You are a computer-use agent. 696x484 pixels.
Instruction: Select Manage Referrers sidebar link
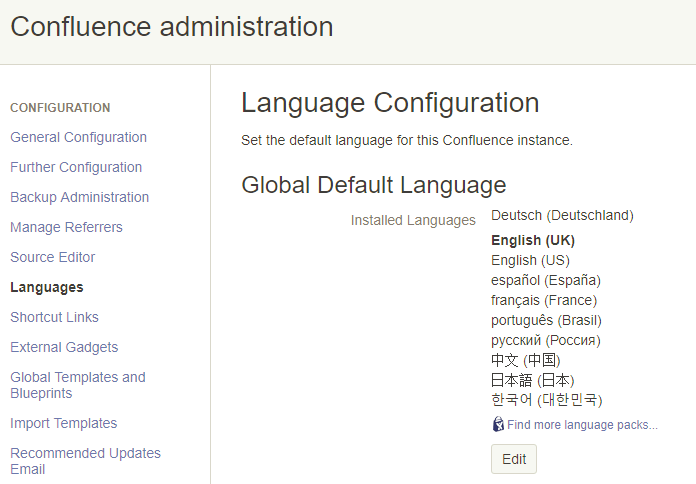click(x=66, y=227)
